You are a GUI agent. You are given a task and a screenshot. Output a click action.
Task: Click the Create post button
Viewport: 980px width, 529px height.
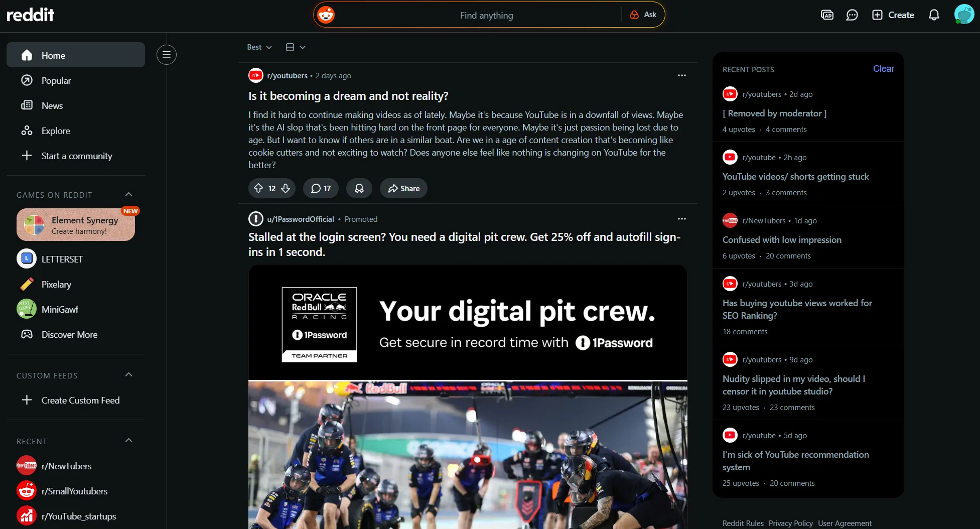(893, 15)
